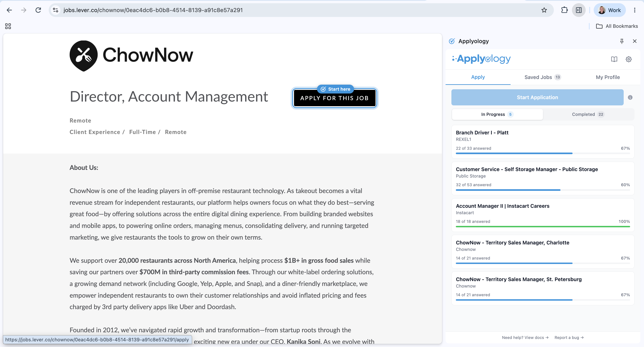Screen dimensions: 644x347
Task: Switch to the My Profile tab
Action: [608, 77]
